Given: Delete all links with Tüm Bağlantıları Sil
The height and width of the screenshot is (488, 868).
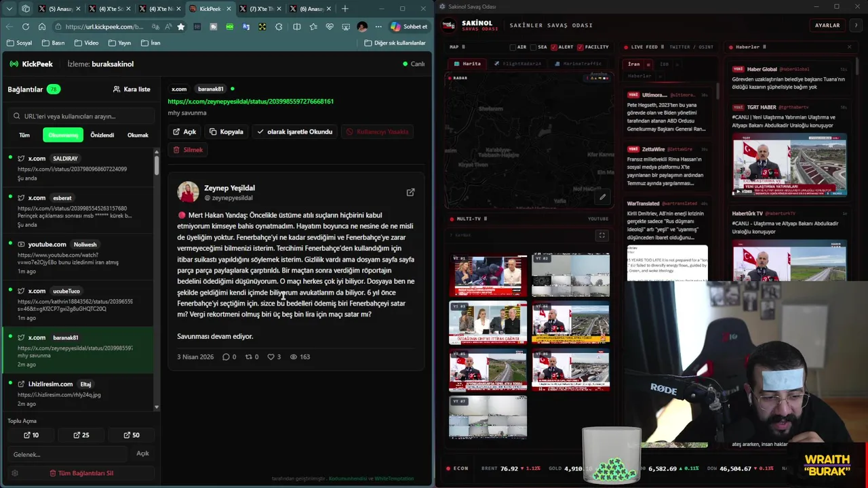Looking at the screenshot, I should 81,473.
